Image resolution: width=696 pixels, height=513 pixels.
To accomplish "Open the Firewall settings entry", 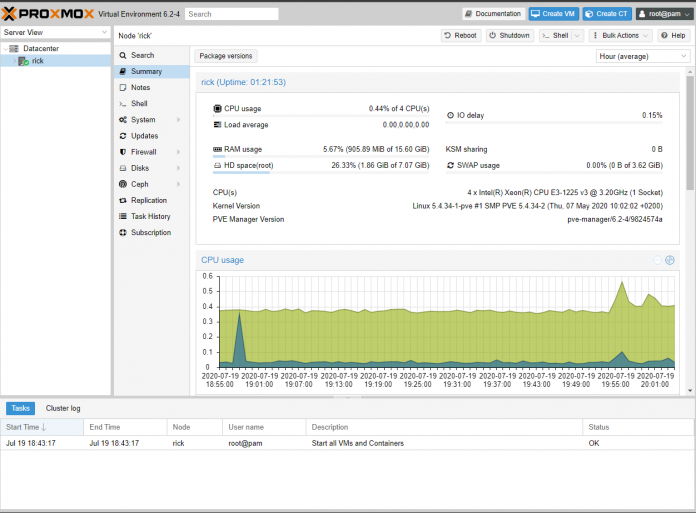I will (x=143, y=152).
